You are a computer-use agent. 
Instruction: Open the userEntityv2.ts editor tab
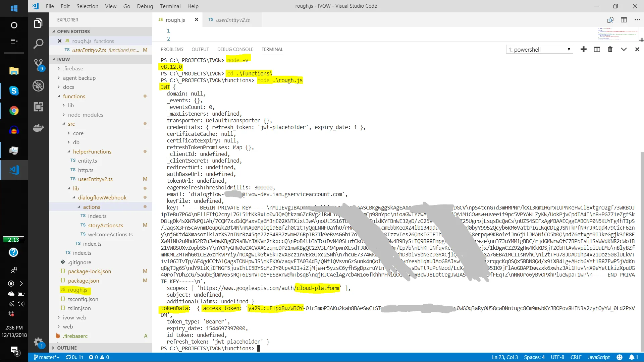pyautogui.click(x=232, y=20)
